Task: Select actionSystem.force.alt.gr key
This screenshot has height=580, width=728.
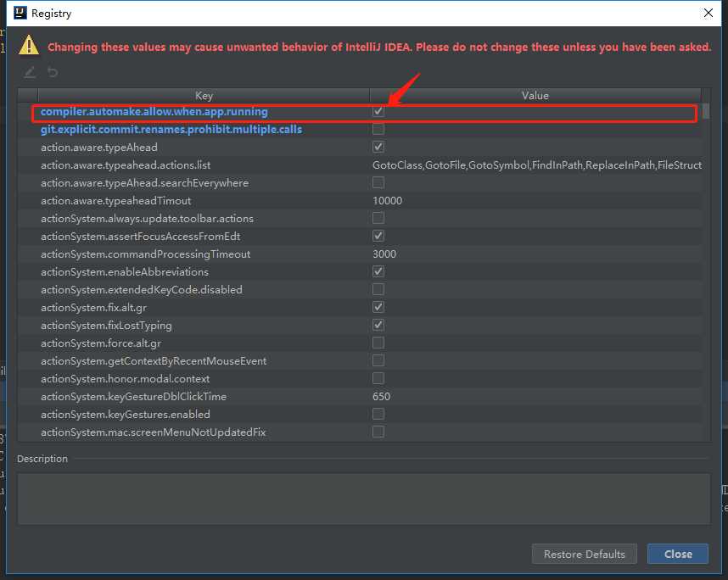Action: pyautogui.click(x=101, y=343)
